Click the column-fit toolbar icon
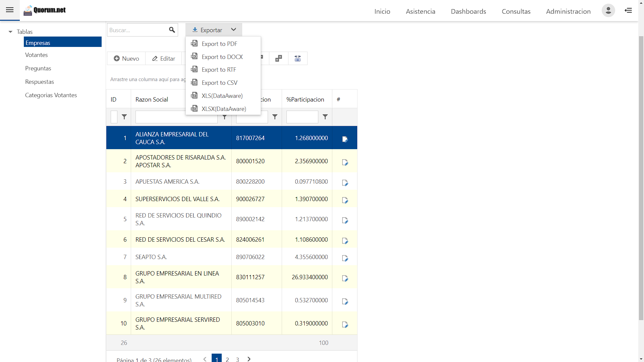The height and width of the screenshot is (362, 644). 298,59
